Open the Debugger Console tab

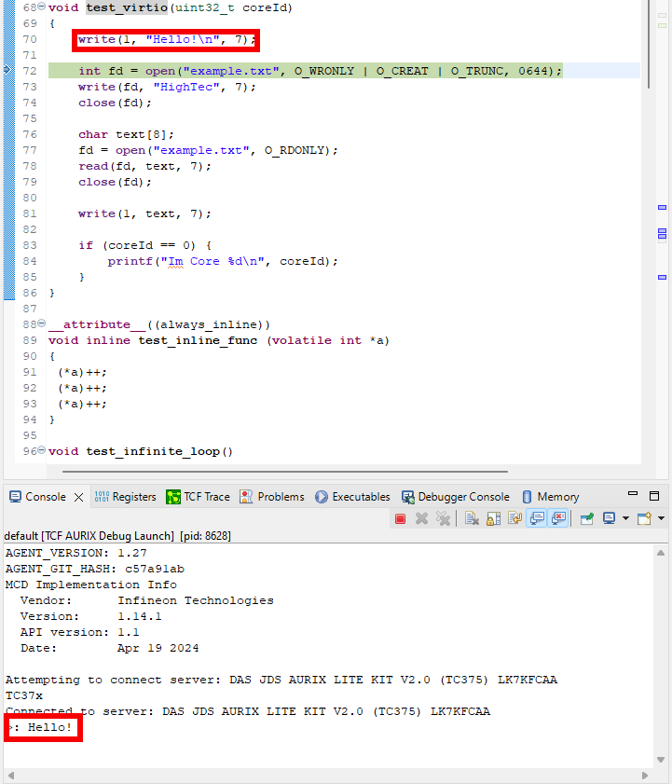456,497
